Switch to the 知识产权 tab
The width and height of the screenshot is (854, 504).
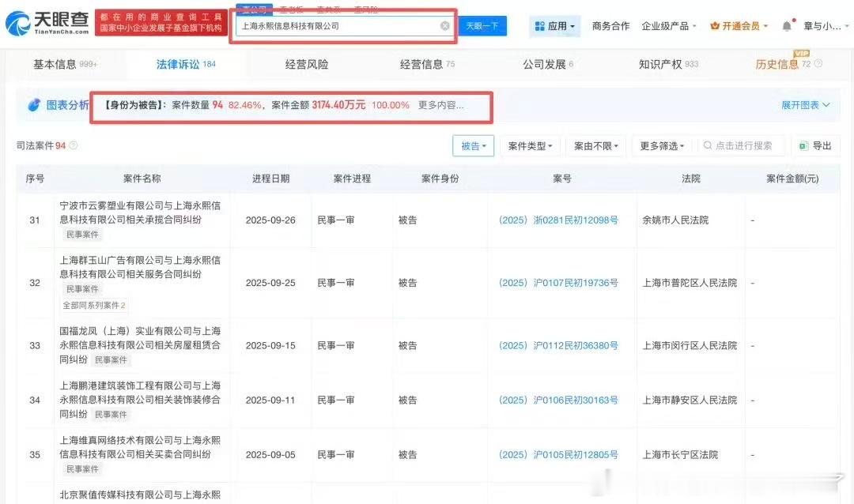click(668, 64)
